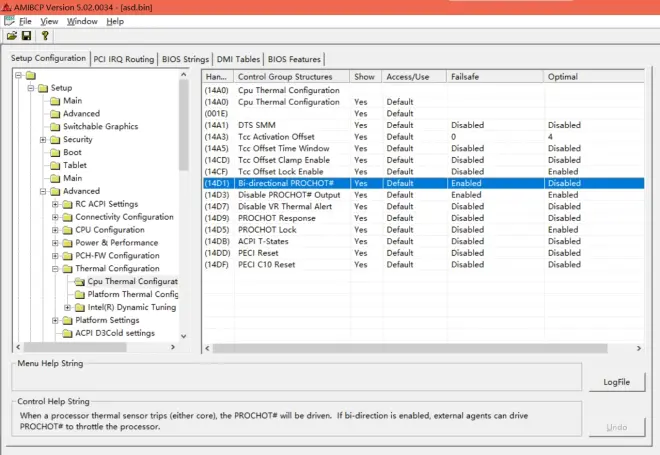Expand the Platform Settings node
The height and width of the screenshot is (455, 660).
click(x=55, y=321)
